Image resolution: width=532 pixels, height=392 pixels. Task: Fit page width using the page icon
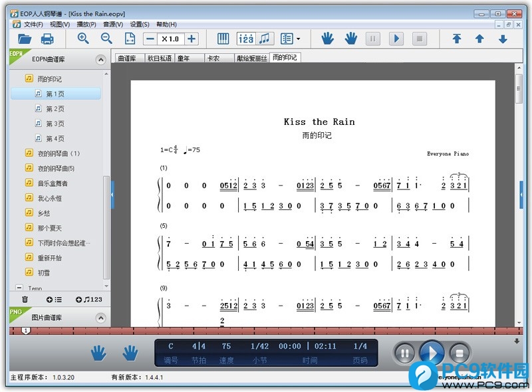coord(130,39)
